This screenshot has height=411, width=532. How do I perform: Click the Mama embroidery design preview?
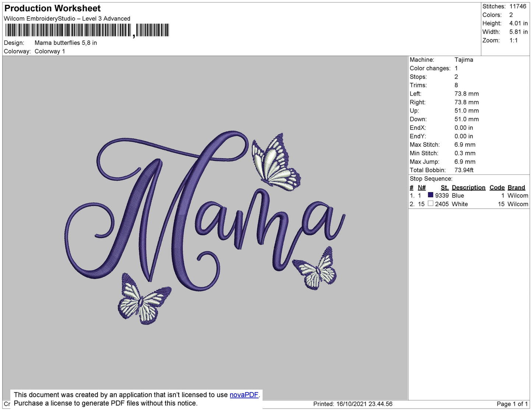[x=205, y=228]
